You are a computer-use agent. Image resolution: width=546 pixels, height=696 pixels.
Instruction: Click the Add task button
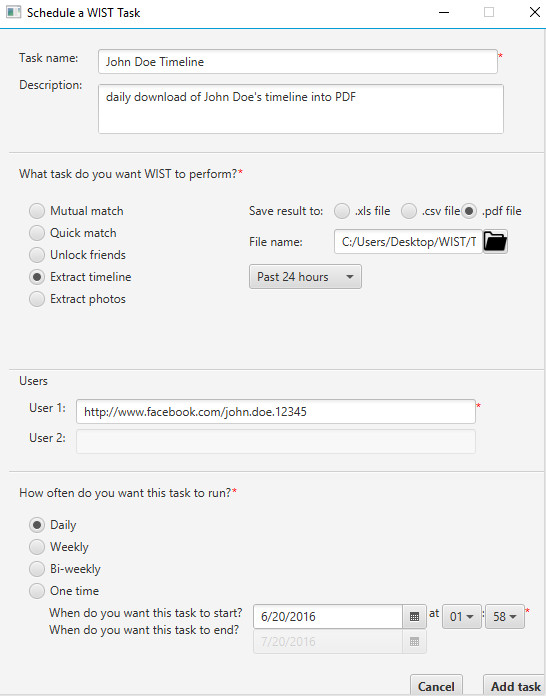pyautogui.click(x=515, y=686)
